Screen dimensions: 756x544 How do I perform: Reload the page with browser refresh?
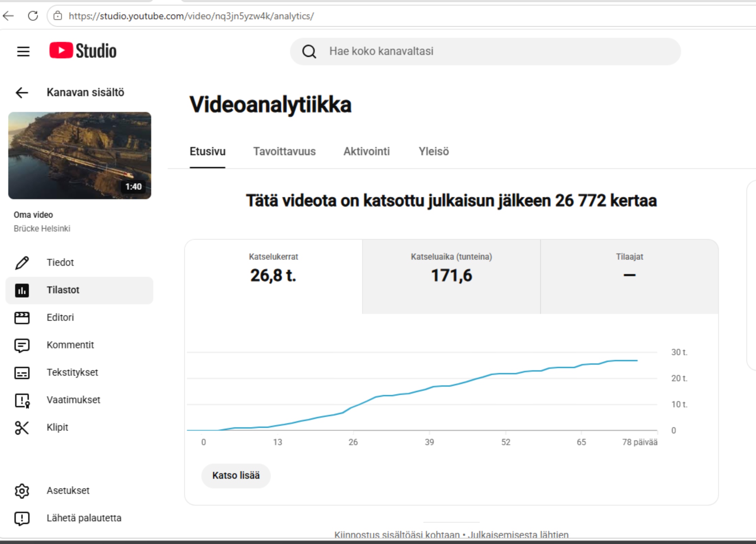click(33, 16)
